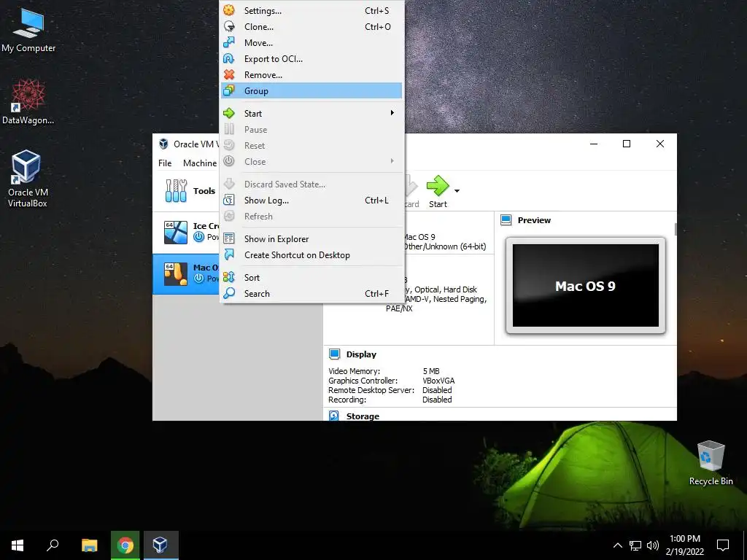Click VirtualBox taskbar icon
The height and width of the screenshot is (560, 747).
(160, 545)
